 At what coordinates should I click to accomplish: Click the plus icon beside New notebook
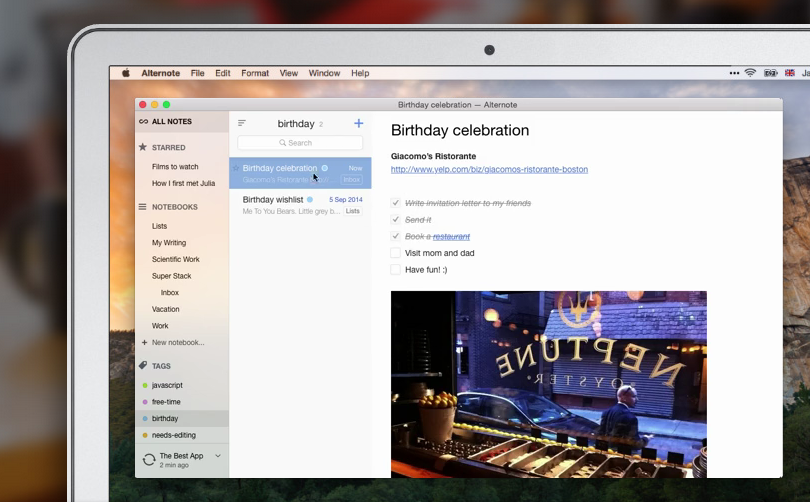[144, 343]
